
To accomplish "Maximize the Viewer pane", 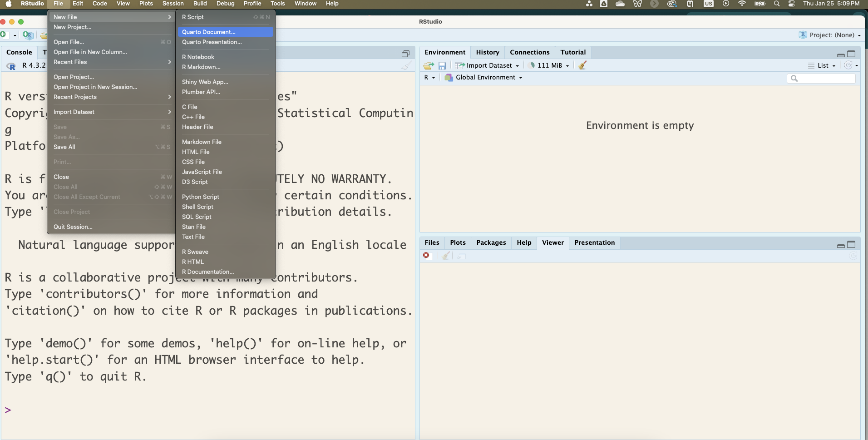I will tap(853, 245).
